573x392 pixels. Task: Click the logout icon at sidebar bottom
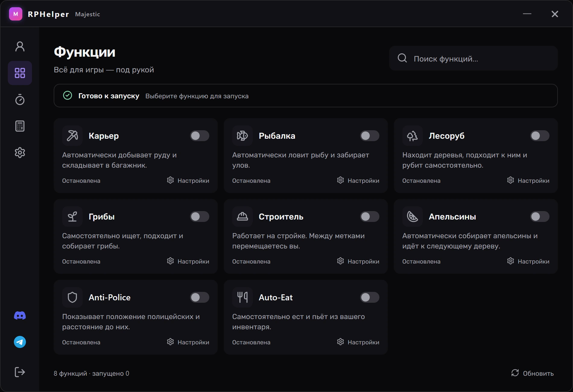[x=20, y=372]
